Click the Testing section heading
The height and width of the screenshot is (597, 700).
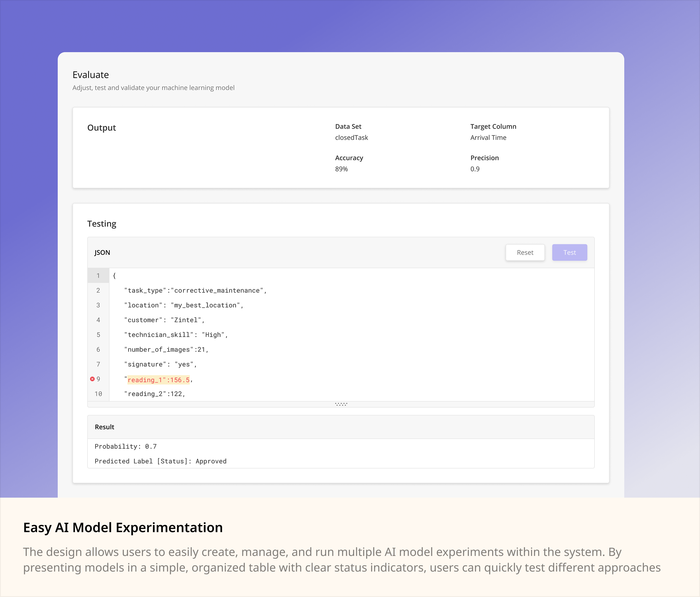102,224
